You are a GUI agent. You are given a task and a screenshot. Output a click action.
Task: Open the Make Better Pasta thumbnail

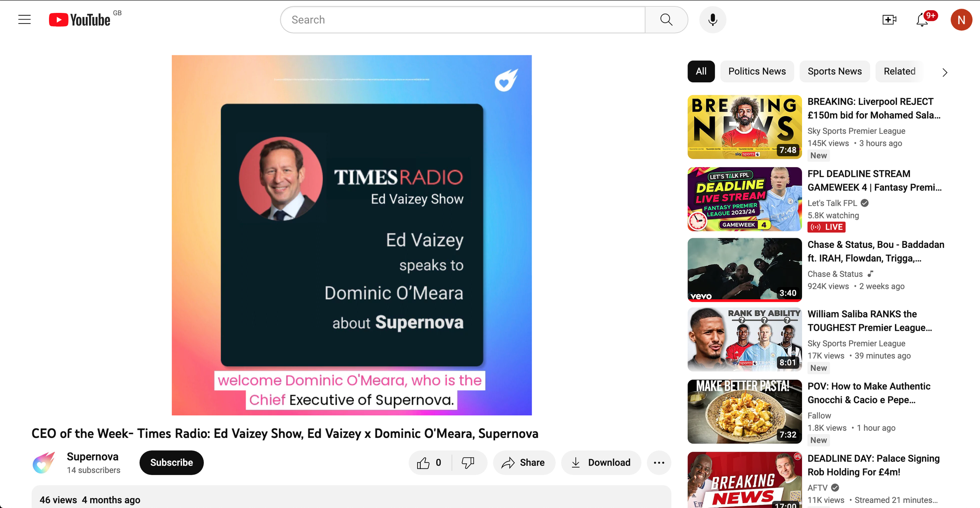744,411
